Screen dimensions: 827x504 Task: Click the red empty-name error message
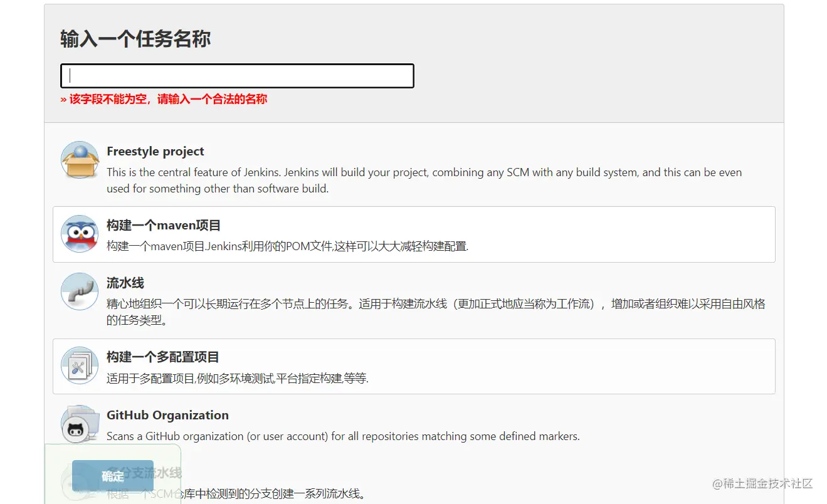point(164,99)
